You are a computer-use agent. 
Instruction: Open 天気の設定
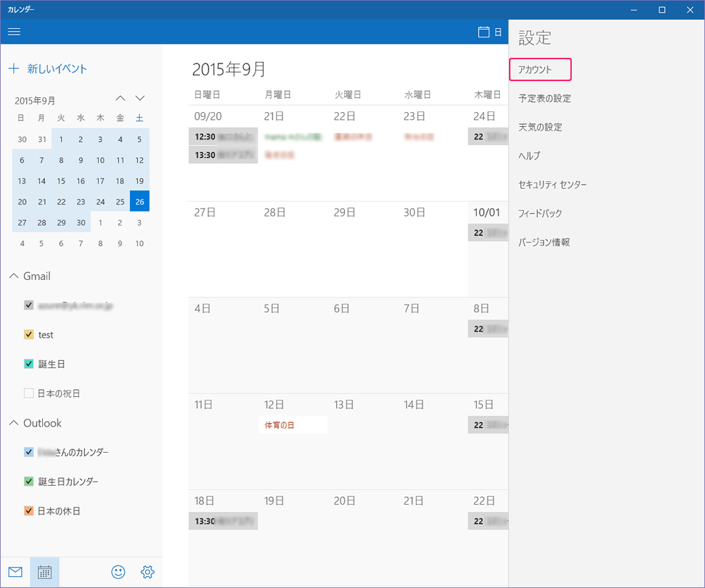[x=540, y=127]
